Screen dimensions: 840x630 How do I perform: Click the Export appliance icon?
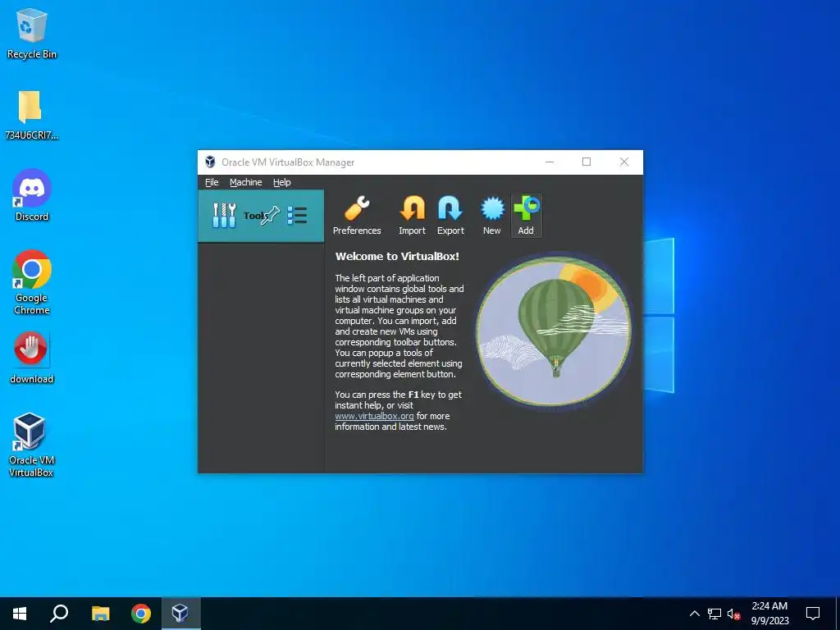tap(450, 216)
